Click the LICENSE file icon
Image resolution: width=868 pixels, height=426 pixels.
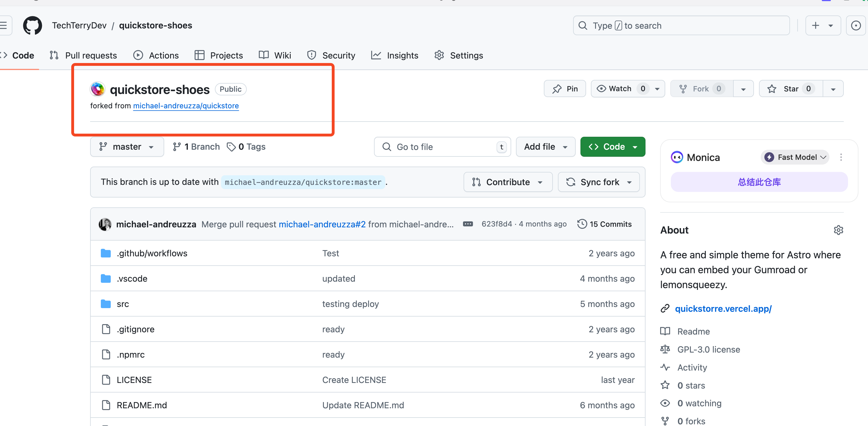pyautogui.click(x=106, y=380)
